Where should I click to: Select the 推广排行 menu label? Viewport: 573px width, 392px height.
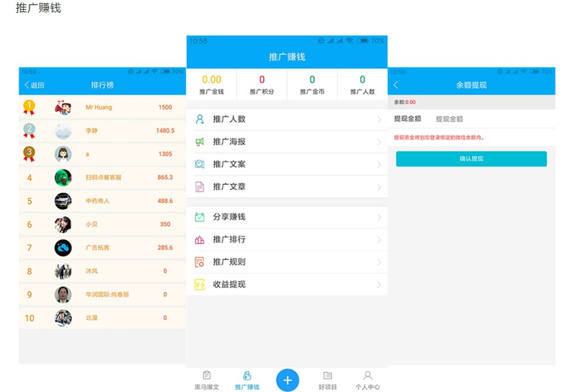click(229, 239)
